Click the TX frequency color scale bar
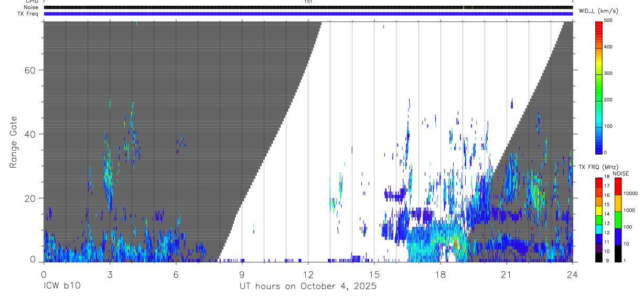Viewport: 644px width, 297px height. pyautogui.click(x=599, y=219)
